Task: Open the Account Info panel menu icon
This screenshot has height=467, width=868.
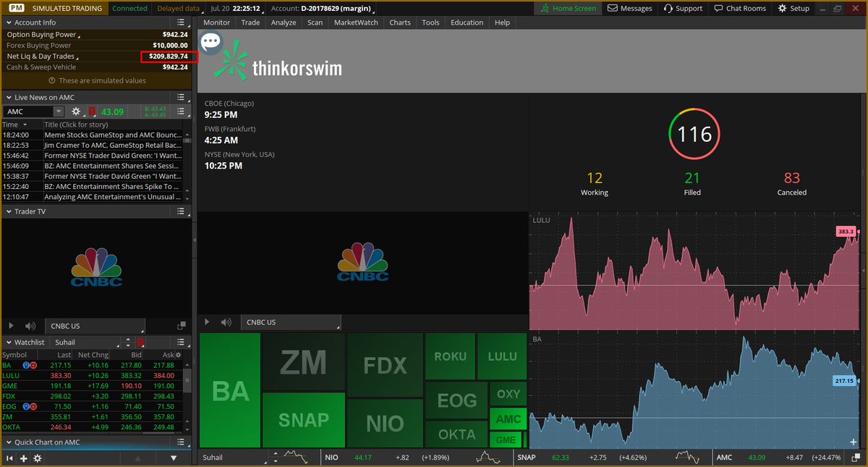Action: click(182, 22)
